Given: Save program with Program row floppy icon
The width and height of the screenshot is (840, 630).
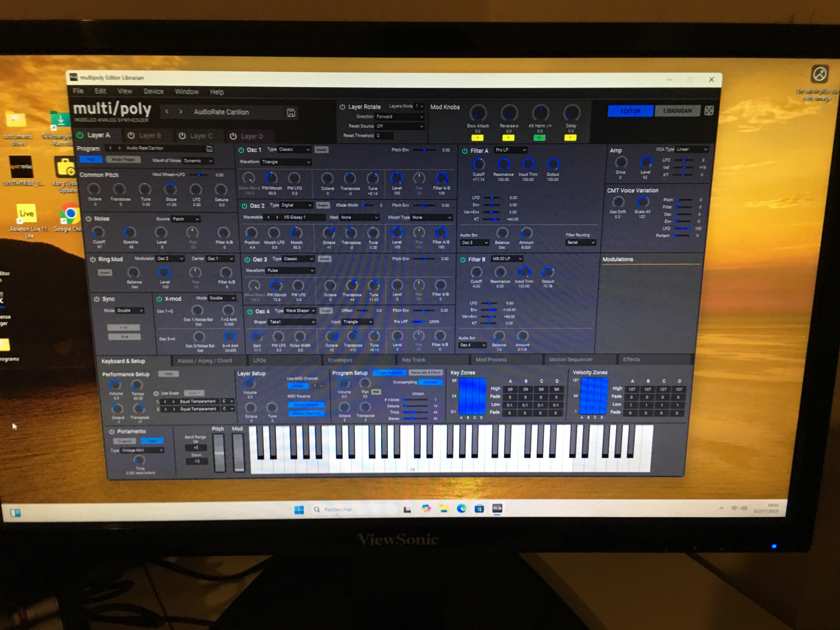Looking at the screenshot, I should click(x=209, y=148).
